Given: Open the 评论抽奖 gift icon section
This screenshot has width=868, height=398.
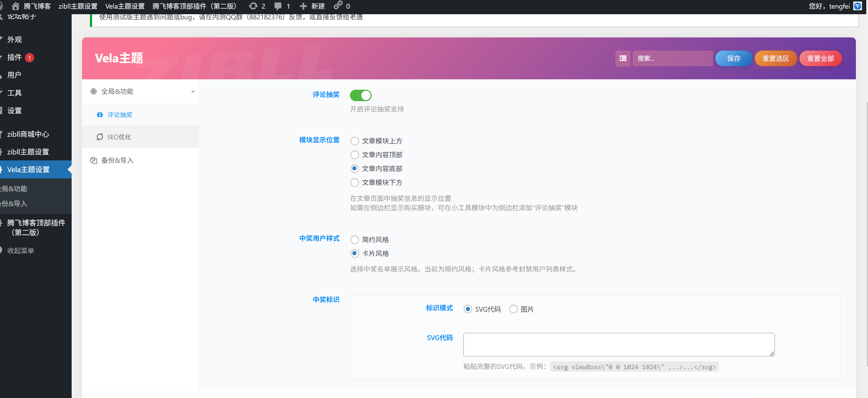Looking at the screenshot, I should 100,115.
